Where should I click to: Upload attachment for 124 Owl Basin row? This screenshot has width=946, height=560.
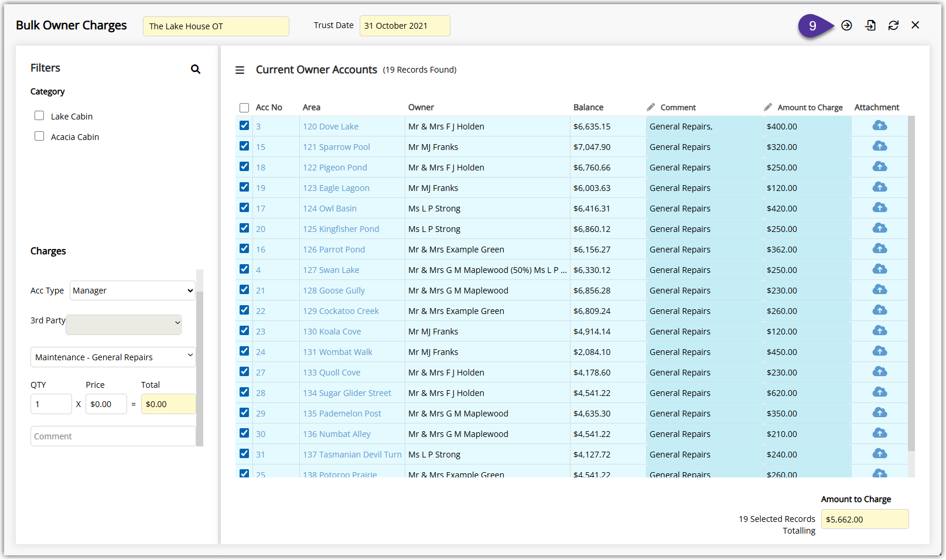point(879,207)
